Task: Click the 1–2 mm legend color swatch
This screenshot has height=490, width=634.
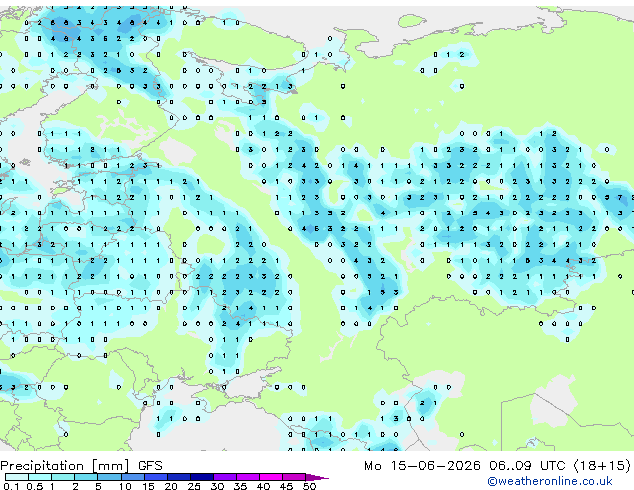Action: coord(63,477)
